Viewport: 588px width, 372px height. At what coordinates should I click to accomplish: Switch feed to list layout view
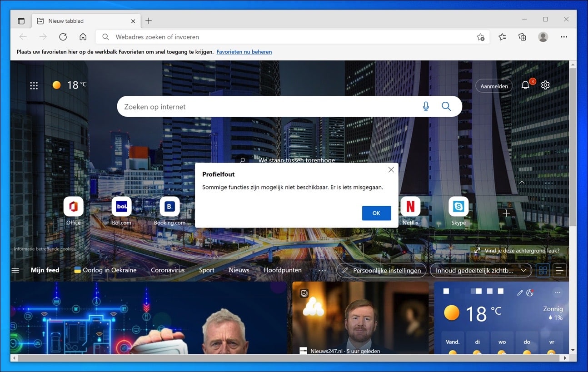pos(560,270)
